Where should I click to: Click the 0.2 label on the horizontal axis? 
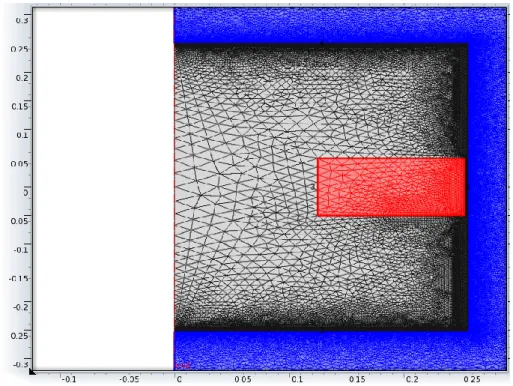click(412, 379)
